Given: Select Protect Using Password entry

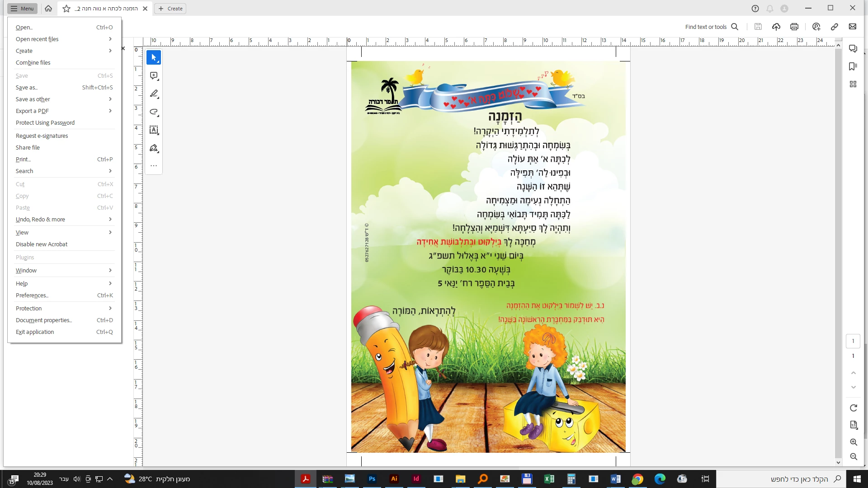Looking at the screenshot, I should [45, 123].
